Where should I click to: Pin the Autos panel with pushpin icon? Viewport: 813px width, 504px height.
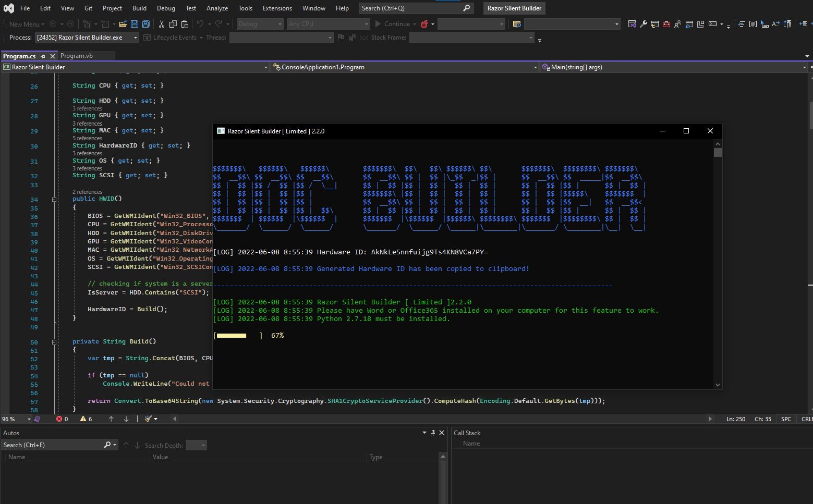pos(433,433)
